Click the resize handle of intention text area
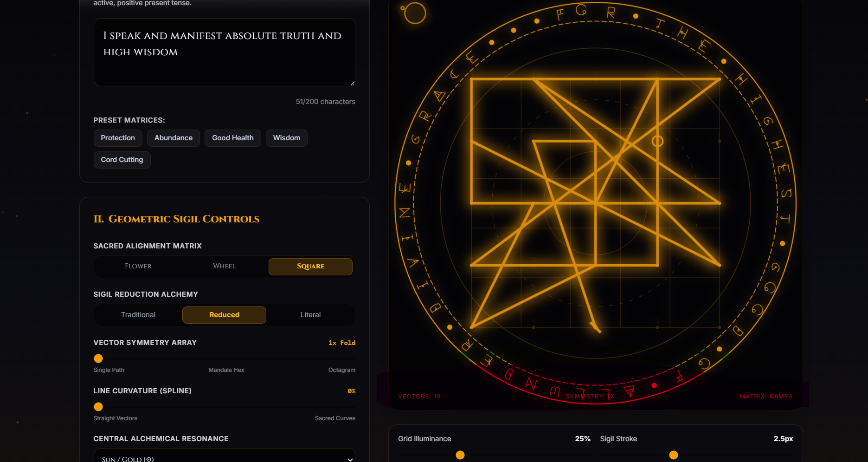The image size is (868, 462). coord(352,83)
